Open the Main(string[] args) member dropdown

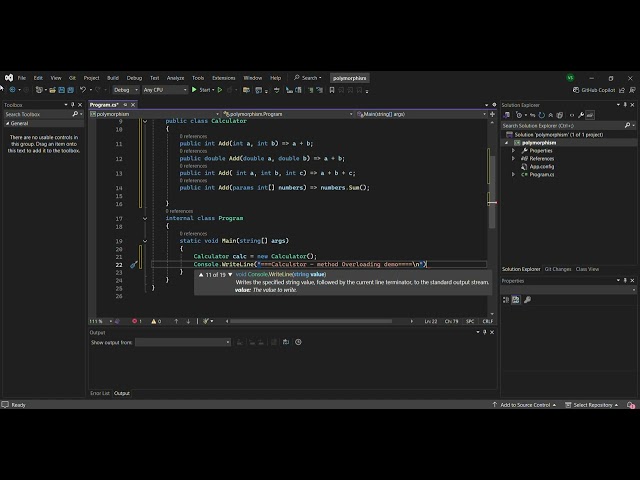tap(421, 114)
